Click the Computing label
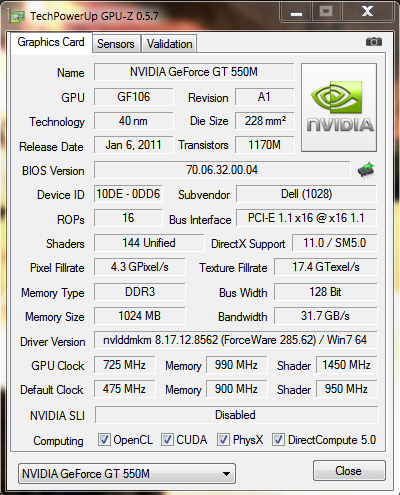 point(58,441)
